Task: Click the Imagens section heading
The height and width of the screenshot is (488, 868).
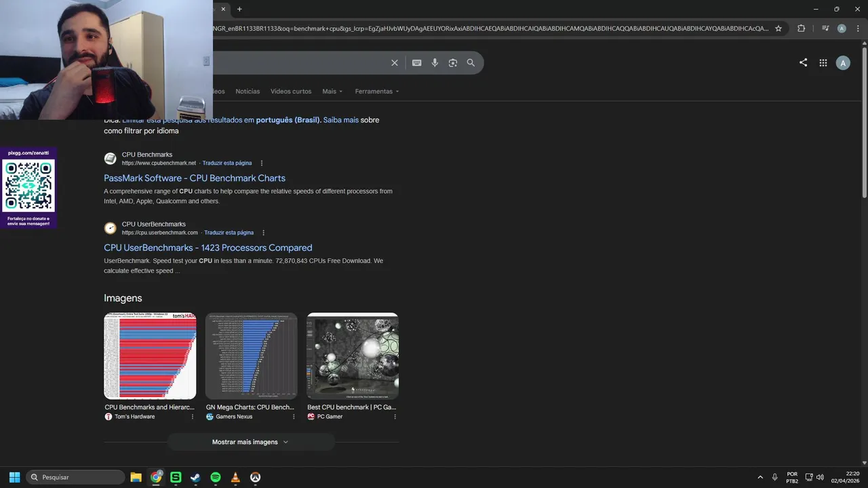Action: point(123,298)
